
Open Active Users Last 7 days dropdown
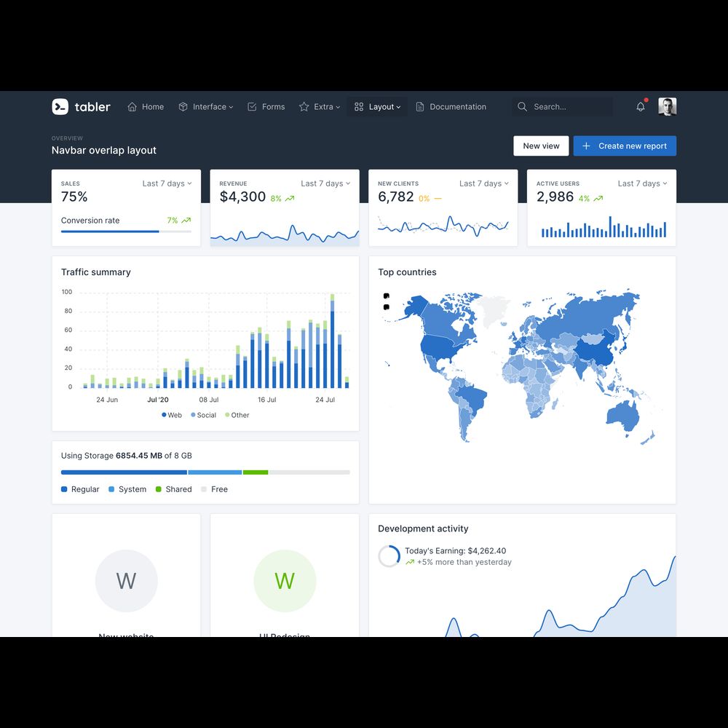pyautogui.click(x=642, y=183)
